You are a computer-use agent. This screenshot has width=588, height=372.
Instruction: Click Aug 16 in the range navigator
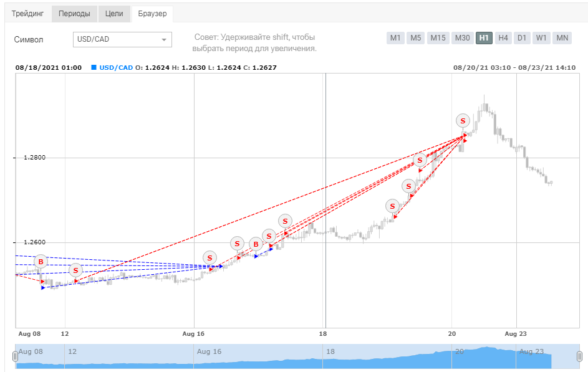209,352
